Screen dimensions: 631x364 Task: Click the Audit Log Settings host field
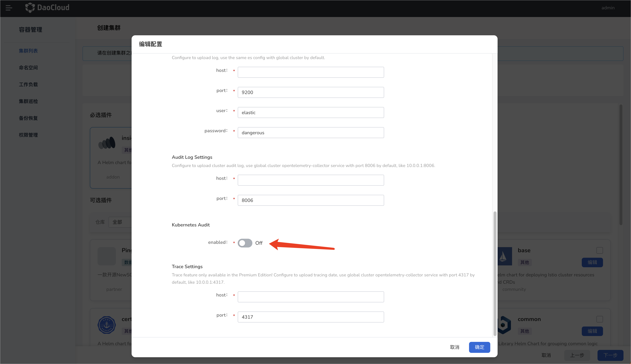311,180
